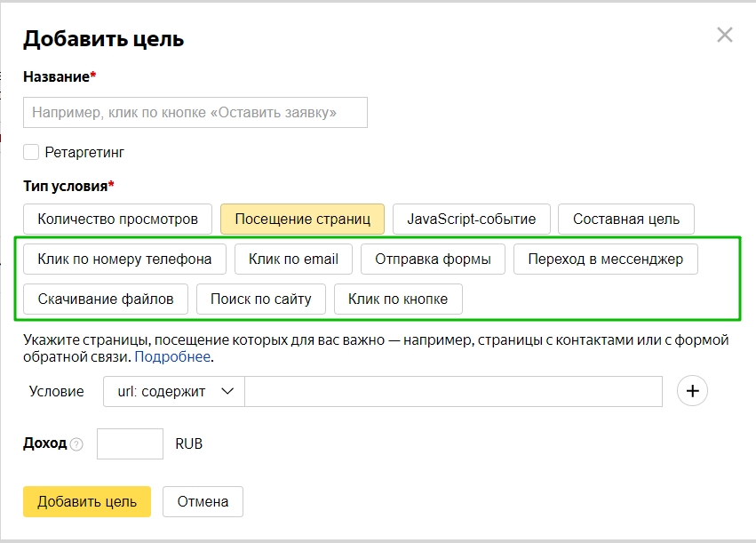
Task: Select Клик по номеру телефона
Action: coord(124,259)
